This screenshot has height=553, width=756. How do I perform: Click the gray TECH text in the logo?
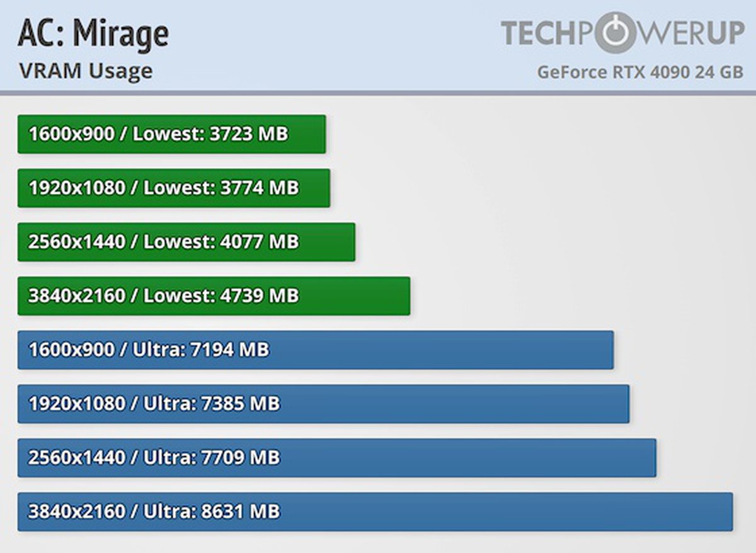[539, 33]
